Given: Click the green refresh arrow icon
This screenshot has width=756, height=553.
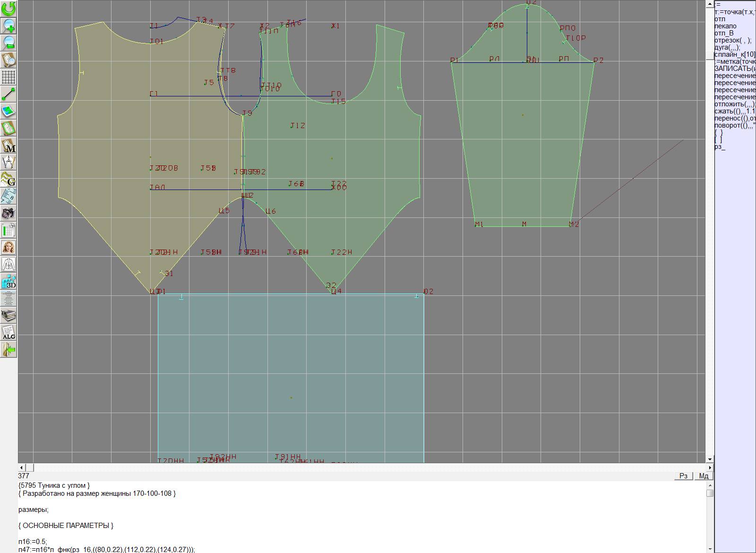Looking at the screenshot, I should [x=9, y=9].
